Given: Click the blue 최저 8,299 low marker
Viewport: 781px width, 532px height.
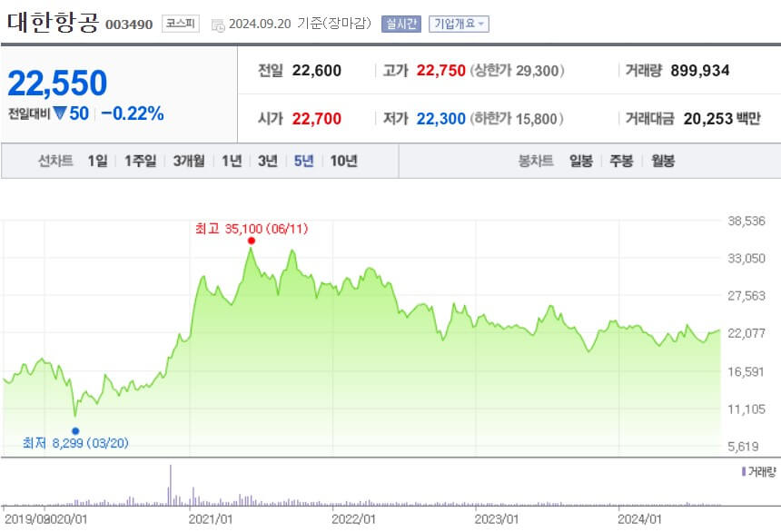Looking at the screenshot, I should tap(75, 431).
